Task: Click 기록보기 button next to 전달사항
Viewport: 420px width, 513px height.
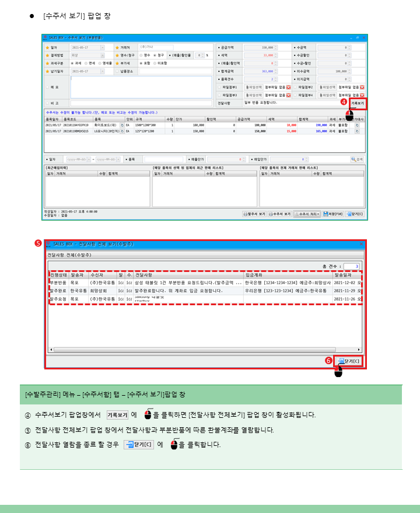Action: click(x=358, y=103)
